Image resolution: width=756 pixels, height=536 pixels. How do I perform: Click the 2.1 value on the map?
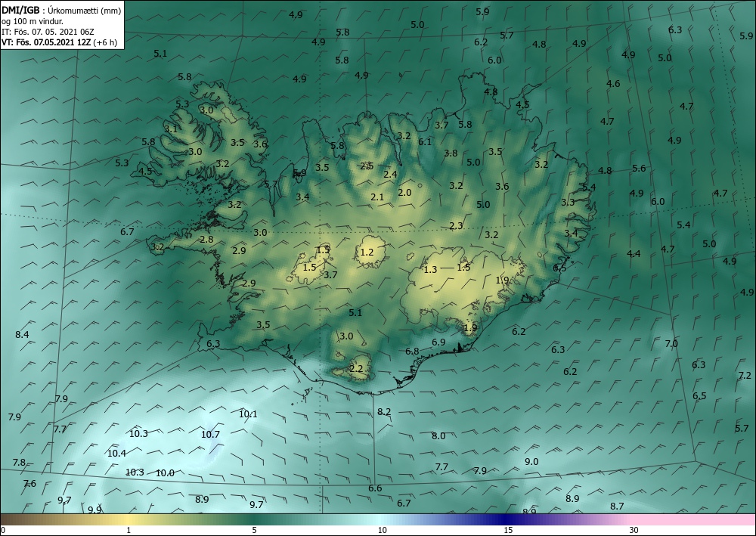tap(377, 197)
